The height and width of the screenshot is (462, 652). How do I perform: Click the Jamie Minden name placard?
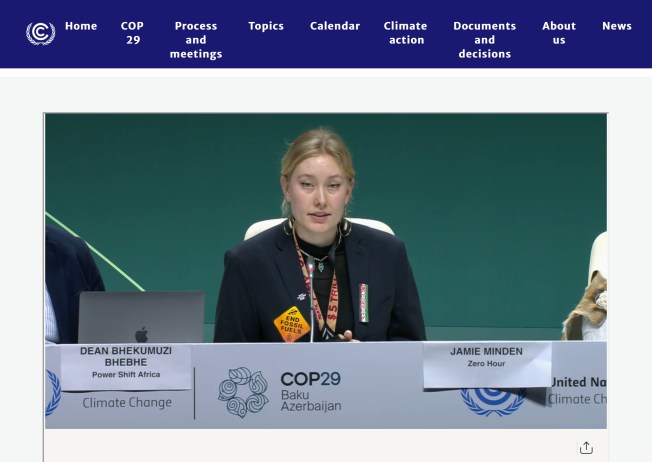click(x=486, y=364)
